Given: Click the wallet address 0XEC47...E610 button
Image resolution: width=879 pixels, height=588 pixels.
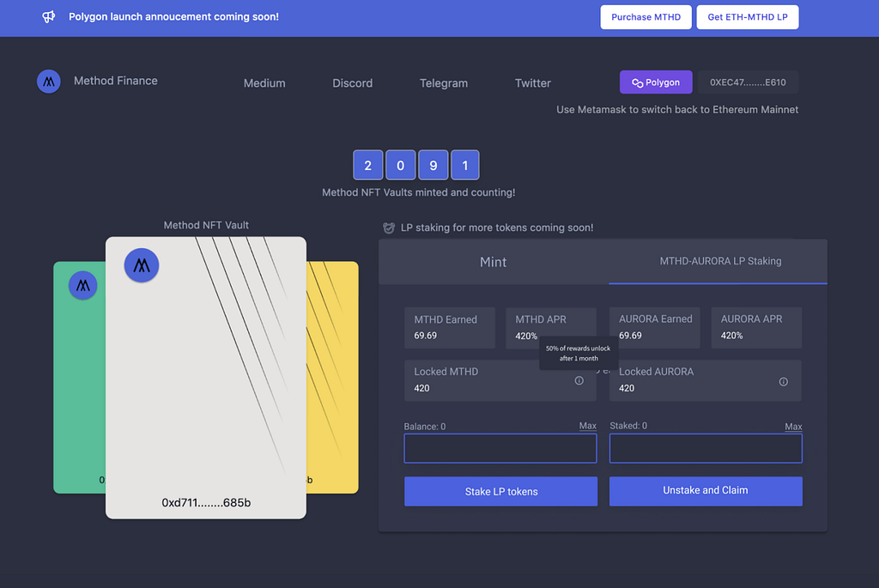Looking at the screenshot, I should (x=748, y=82).
